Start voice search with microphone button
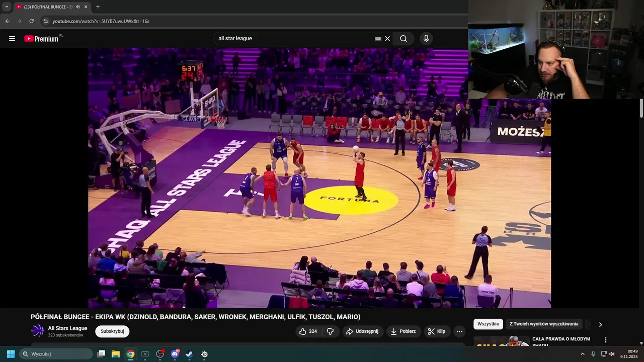Screen dimensions: 644x362 (426, 39)
